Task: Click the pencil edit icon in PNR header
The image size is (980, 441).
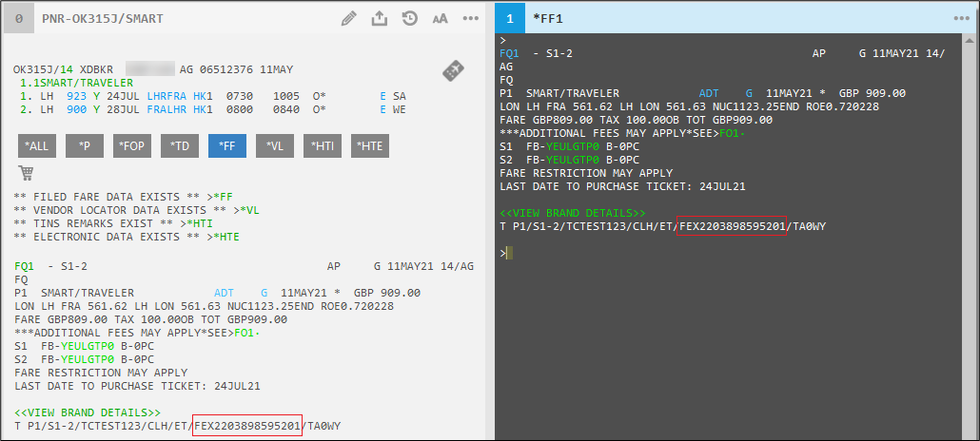Action: click(349, 18)
